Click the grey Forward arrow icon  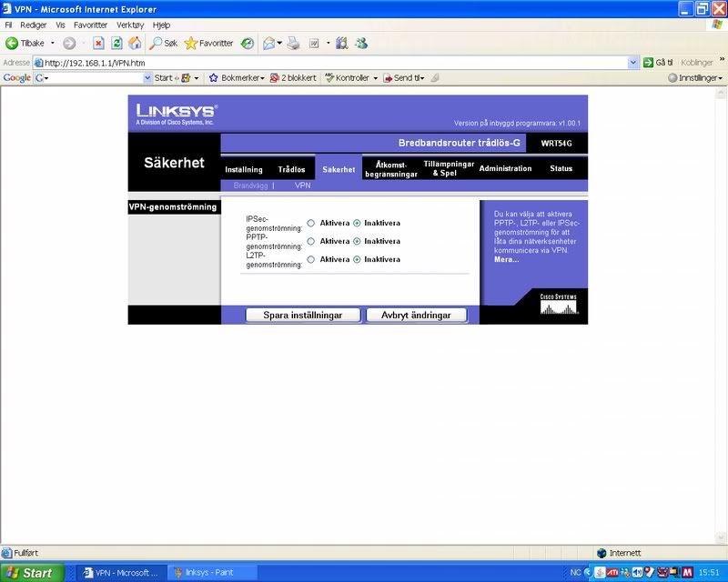pos(69,43)
